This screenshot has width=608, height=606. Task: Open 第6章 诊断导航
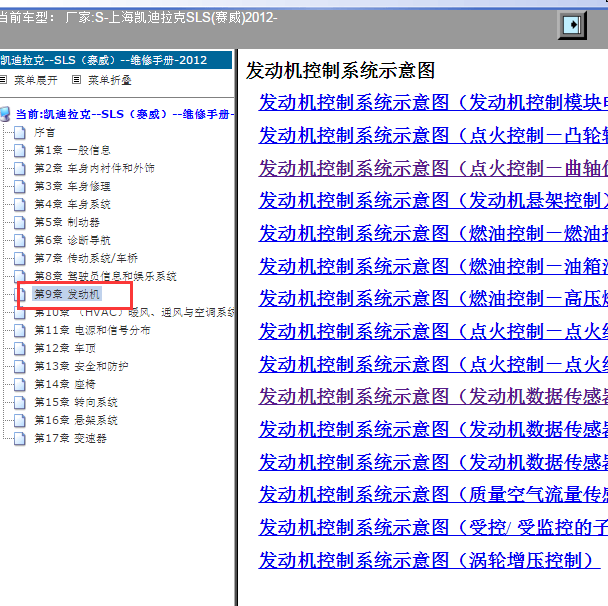click(x=72, y=240)
